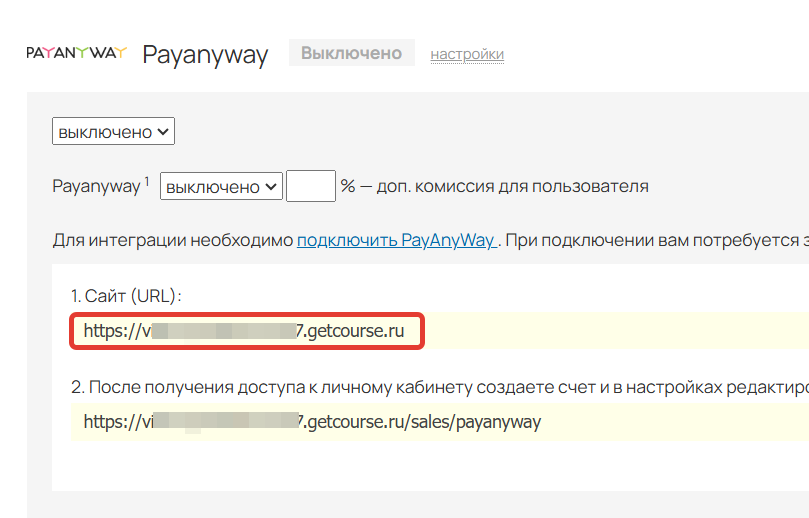Open the top 'выключено' dropdown
The height and width of the screenshot is (518, 809).
(x=113, y=132)
